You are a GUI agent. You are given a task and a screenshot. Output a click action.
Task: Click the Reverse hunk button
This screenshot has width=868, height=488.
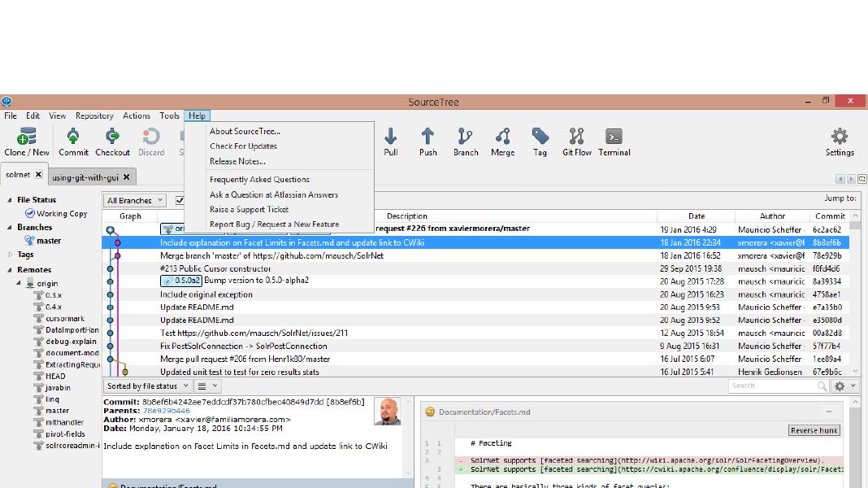coord(814,430)
